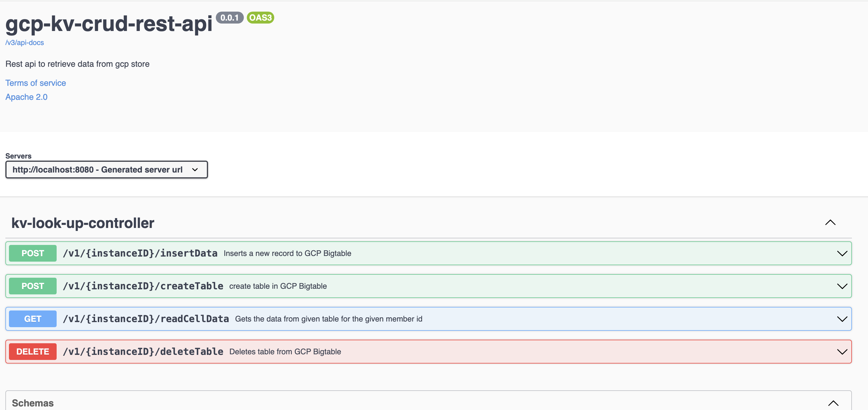This screenshot has height=410, width=868.
Task: Open the Terms of service link
Action: pos(36,83)
